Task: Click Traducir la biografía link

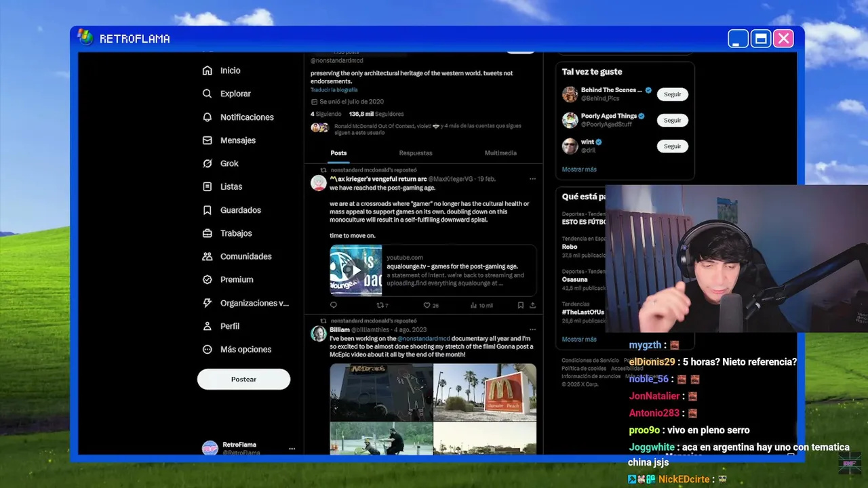Action: coord(334,89)
